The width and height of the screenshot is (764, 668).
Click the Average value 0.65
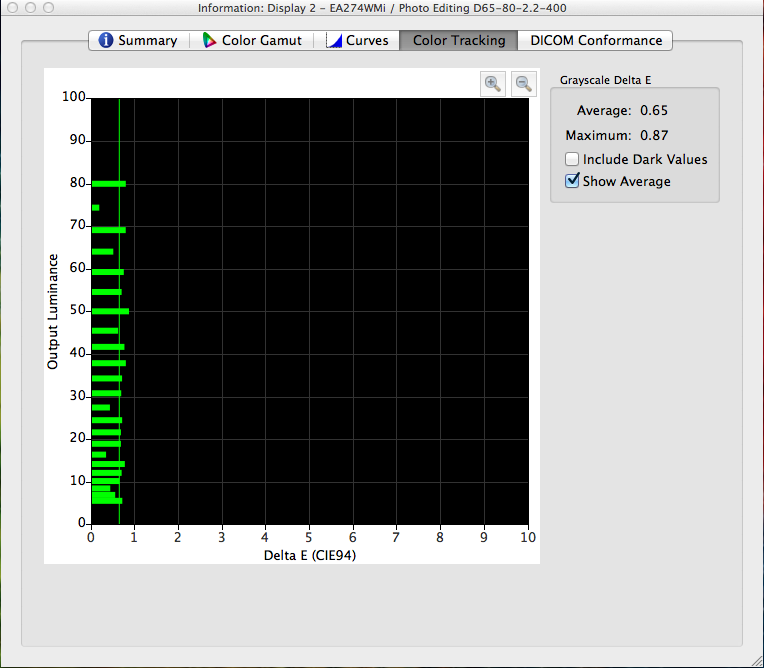[654, 111]
